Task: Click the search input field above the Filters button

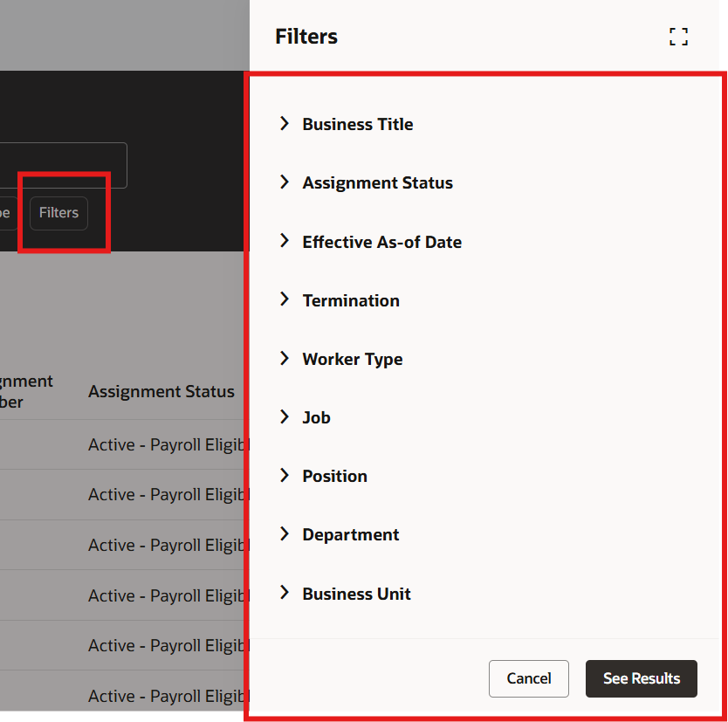Action: point(61,165)
